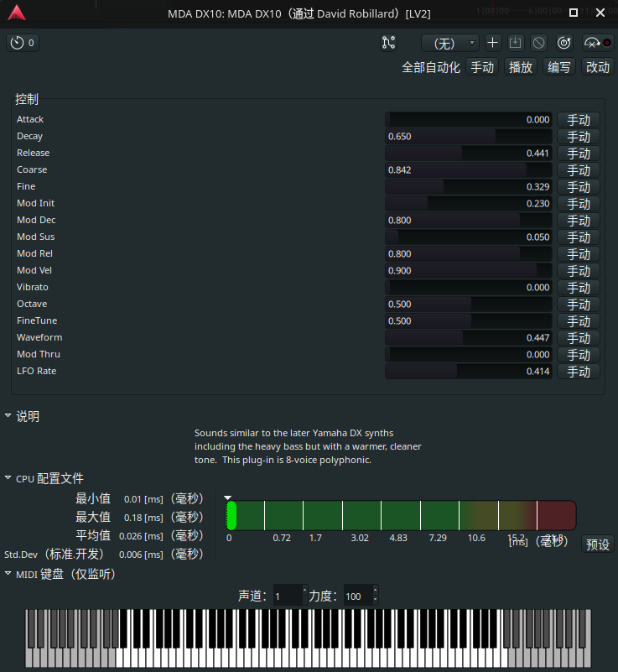
Task: Open Decay automation mode 手动 dropdown
Action: point(579,136)
